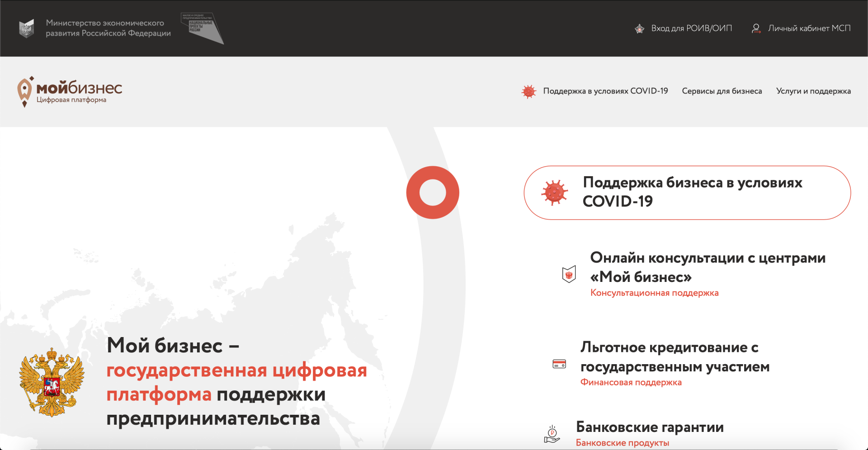Image resolution: width=868 pixels, height=450 pixels.
Task: Click the hand with coin icon for guarantees
Action: tap(552, 434)
